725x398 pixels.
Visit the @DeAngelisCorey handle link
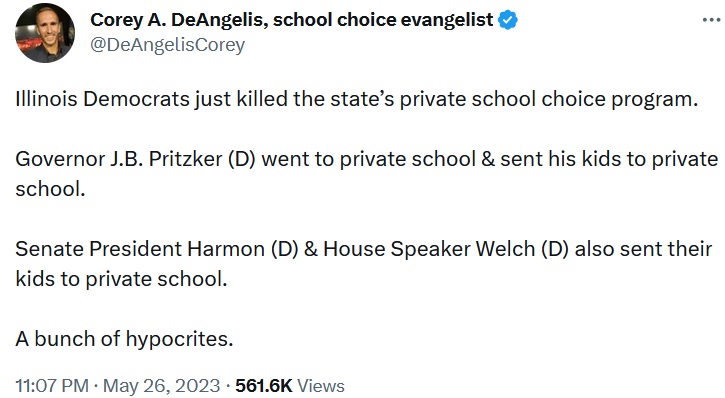[x=167, y=45]
